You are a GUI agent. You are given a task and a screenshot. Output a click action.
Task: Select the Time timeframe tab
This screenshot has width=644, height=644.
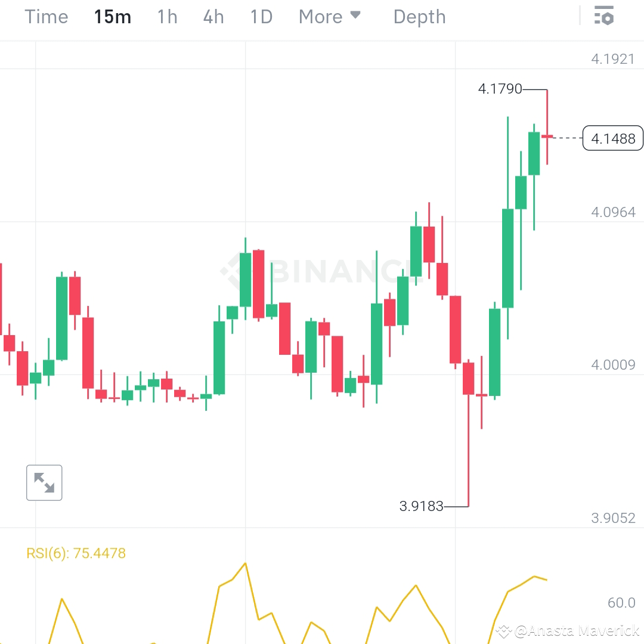pos(46,17)
